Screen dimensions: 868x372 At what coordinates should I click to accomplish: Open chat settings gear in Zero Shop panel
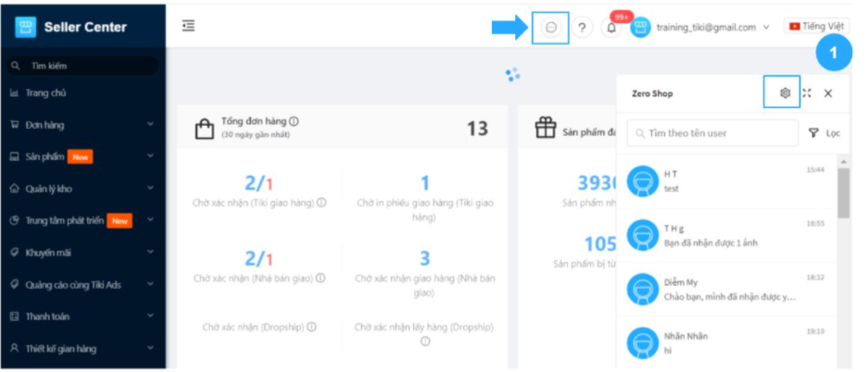pos(785,93)
